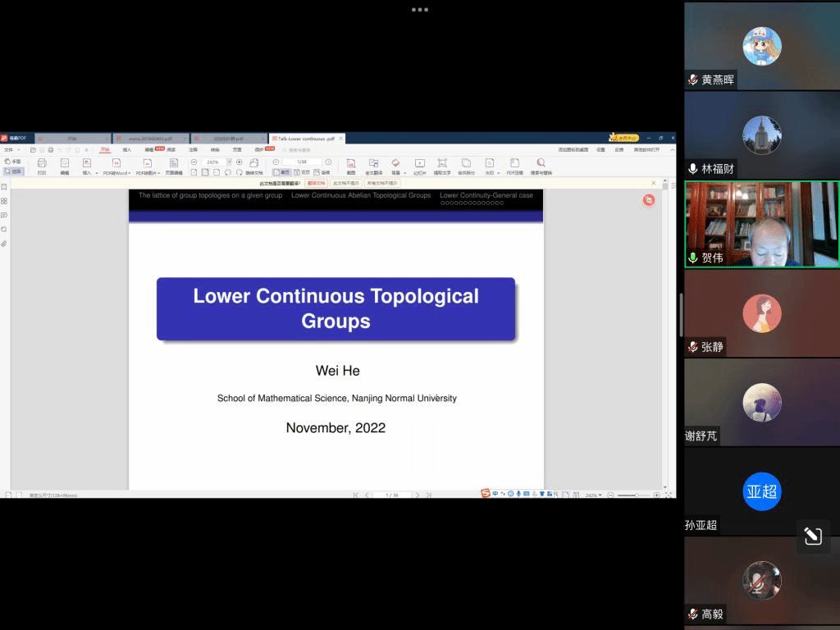840x630 pixels.
Task: Click the PDF Compress (PDF压缩) icon
Action: (514, 166)
